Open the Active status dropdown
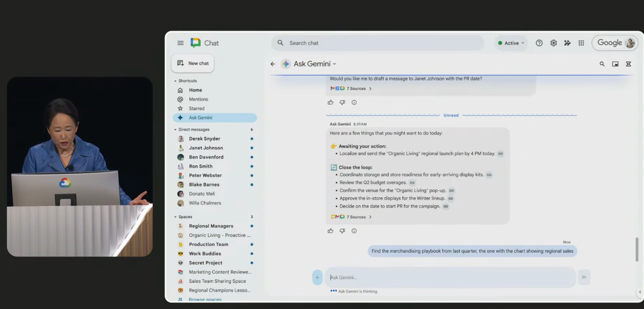This screenshot has height=309, width=644. (x=511, y=43)
